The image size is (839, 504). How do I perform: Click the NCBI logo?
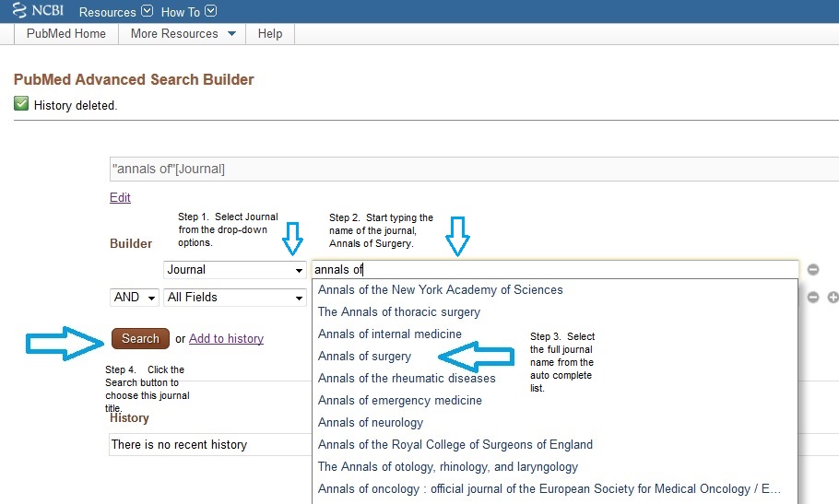(38, 11)
